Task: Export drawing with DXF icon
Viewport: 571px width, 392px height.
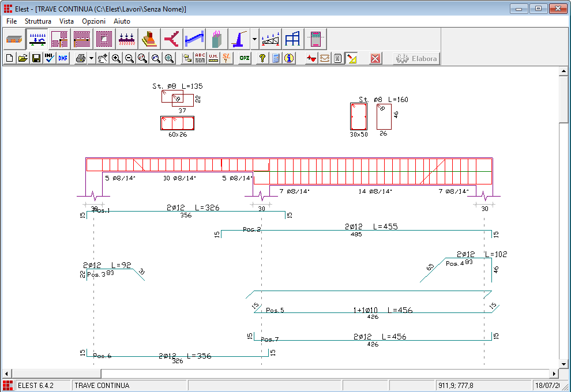Action: click(63, 58)
